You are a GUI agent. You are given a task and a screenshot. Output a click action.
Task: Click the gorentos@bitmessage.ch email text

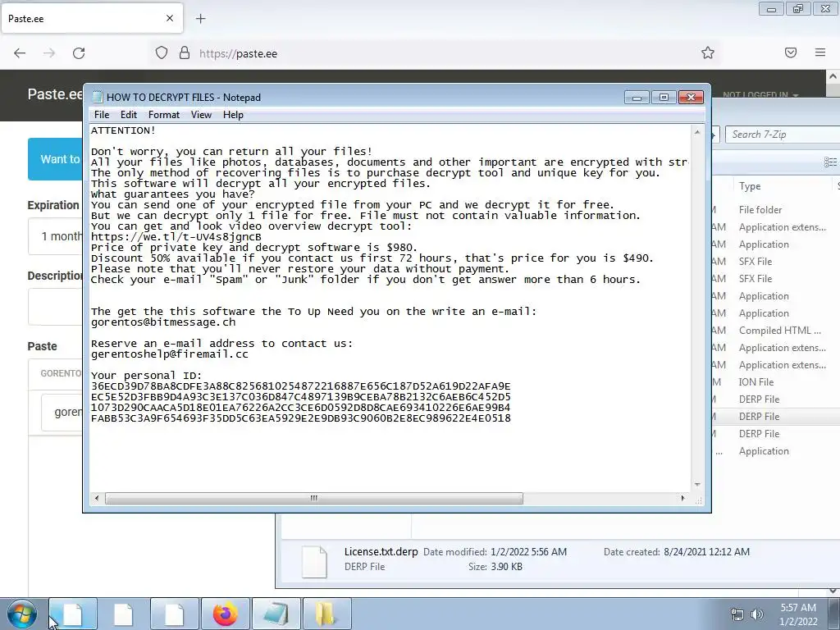point(163,322)
